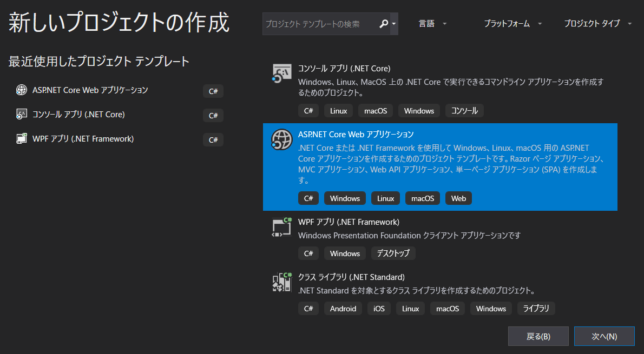Screen dimensions: 644x354
Task: Click the Windows tag under WPF アプリ template
Action: 345,253
